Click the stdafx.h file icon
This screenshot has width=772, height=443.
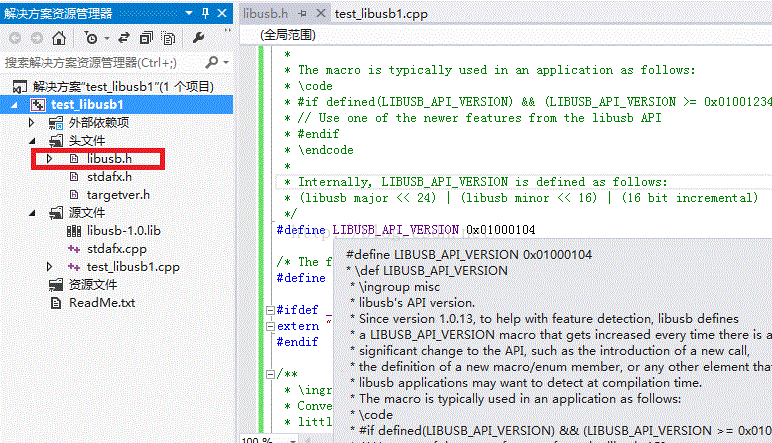(x=74, y=177)
